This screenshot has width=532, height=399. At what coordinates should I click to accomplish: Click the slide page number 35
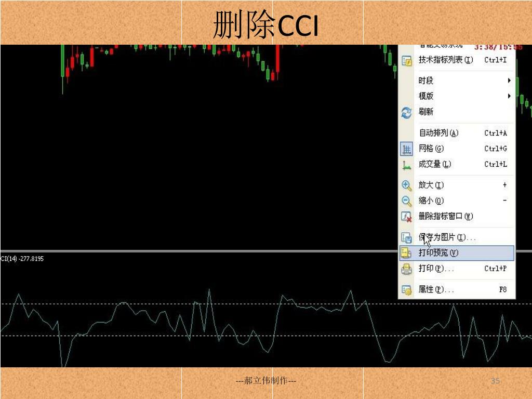[495, 381]
